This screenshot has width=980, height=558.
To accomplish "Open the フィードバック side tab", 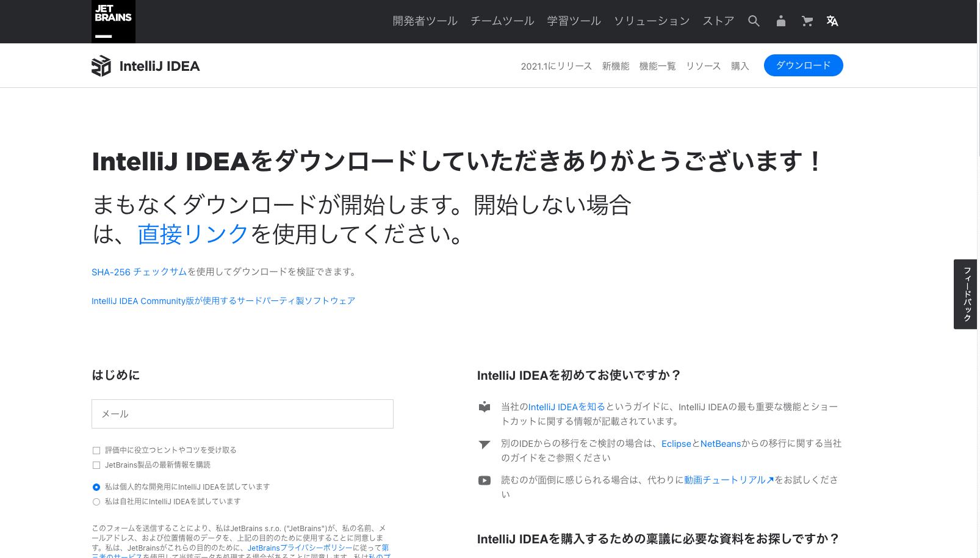I will tap(967, 294).
